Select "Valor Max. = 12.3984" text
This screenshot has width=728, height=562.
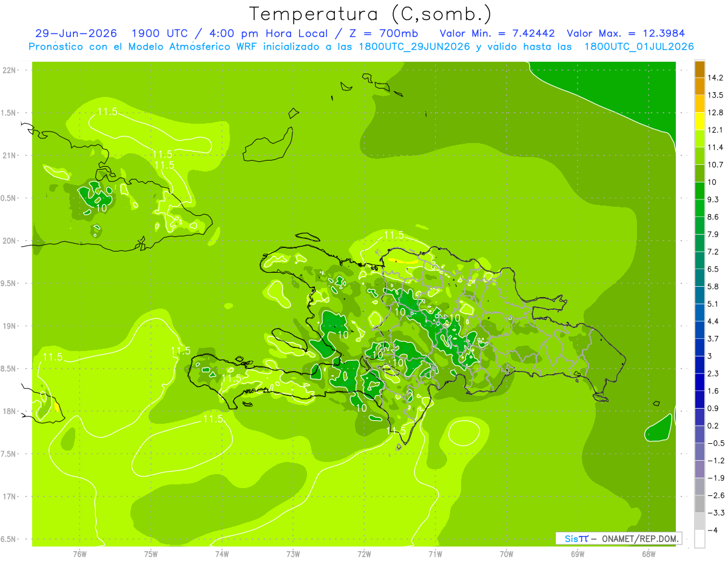point(626,33)
